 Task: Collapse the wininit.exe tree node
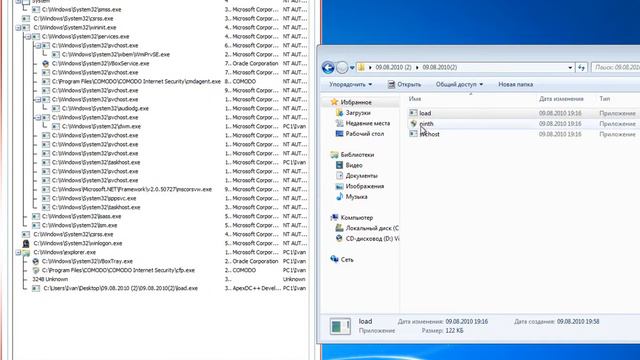point(18,28)
